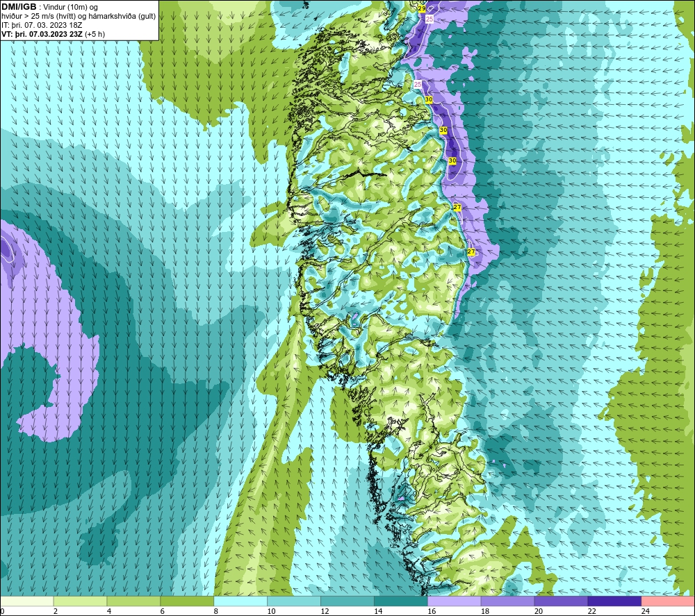
Task: Click the pale cyan 8–10 legend swatch
Action: (x=240, y=601)
